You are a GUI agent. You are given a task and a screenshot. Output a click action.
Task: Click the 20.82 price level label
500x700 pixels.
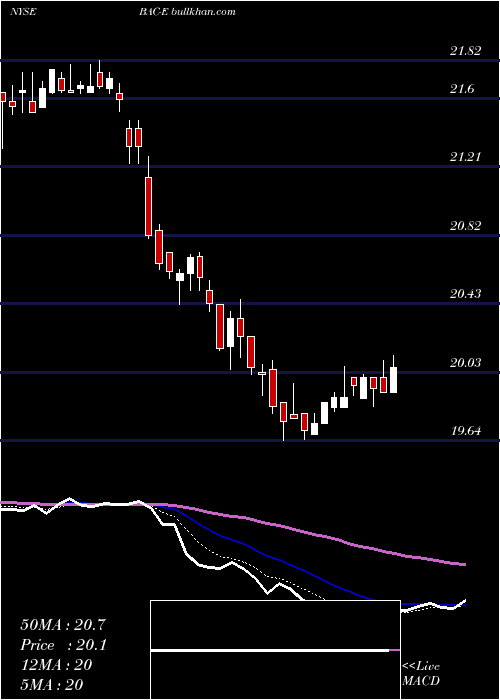pyautogui.click(x=466, y=226)
